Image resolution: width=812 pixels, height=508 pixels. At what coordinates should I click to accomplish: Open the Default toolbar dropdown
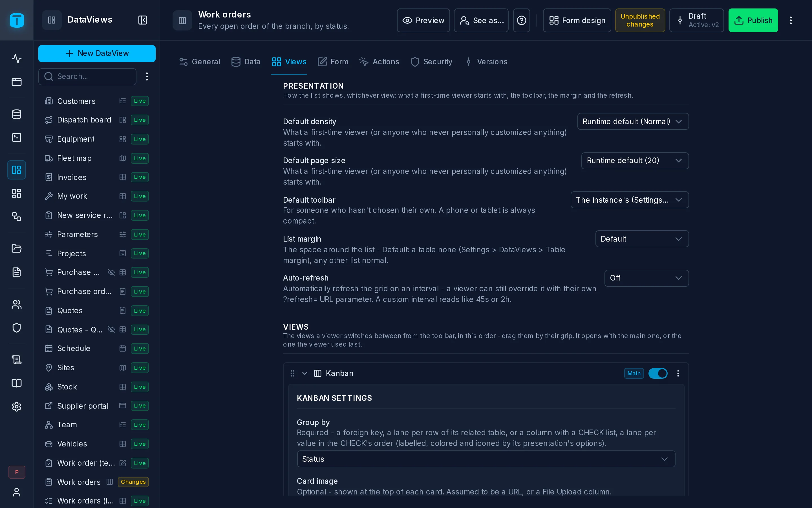point(630,200)
